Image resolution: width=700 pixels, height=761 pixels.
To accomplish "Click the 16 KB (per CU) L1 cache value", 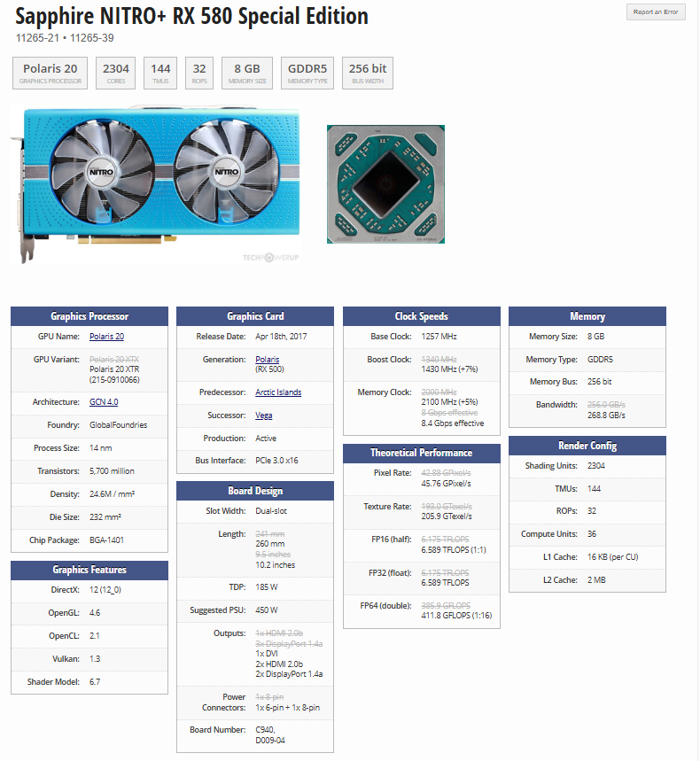I will click(x=612, y=557).
